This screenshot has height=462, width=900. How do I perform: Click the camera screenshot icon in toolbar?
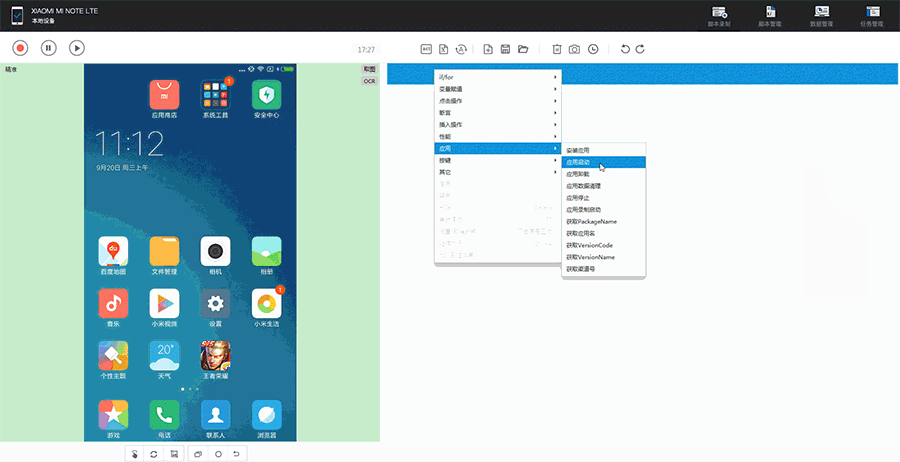[x=574, y=49]
